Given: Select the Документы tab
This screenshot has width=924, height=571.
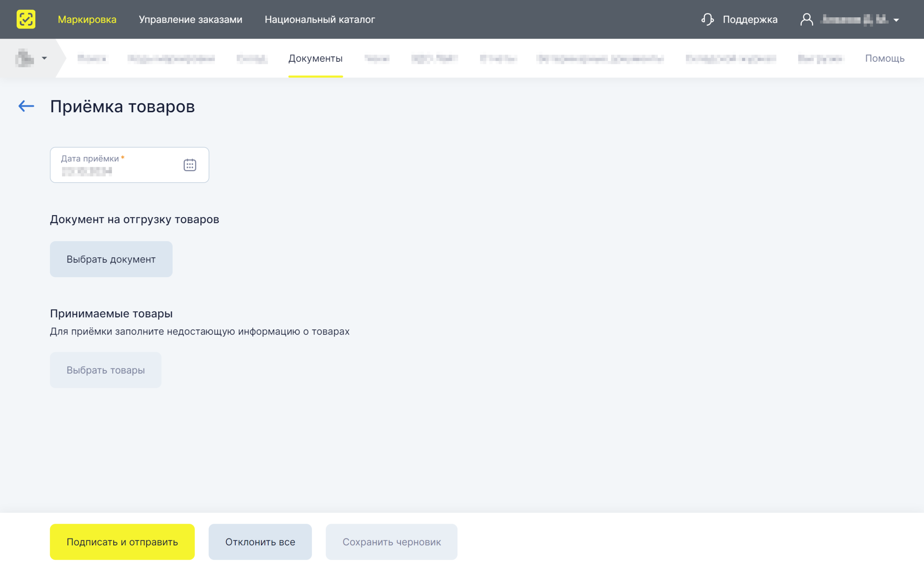Looking at the screenshot, I should tap(315, 58).
